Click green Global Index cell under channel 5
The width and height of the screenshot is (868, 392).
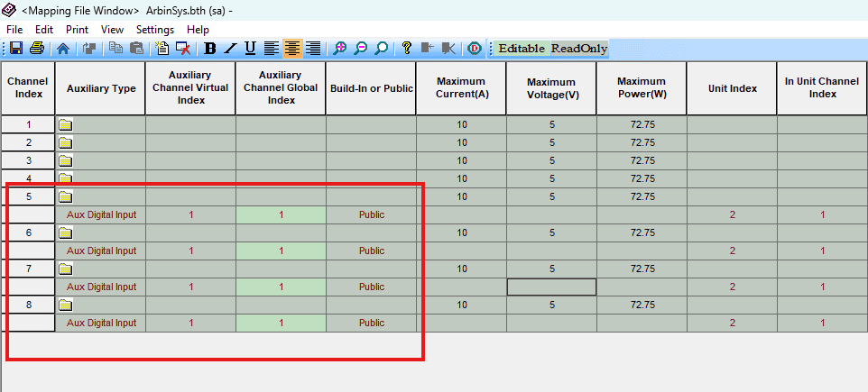click(281, 215)
